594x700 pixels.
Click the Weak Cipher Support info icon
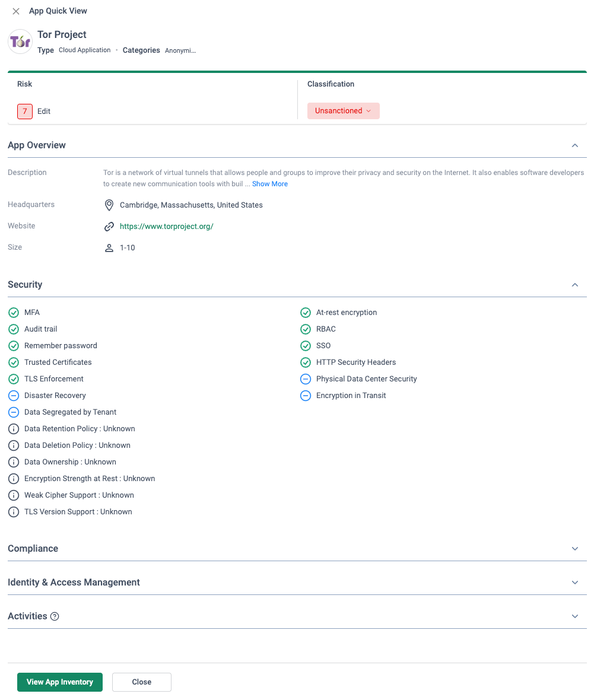coord(14,495)
